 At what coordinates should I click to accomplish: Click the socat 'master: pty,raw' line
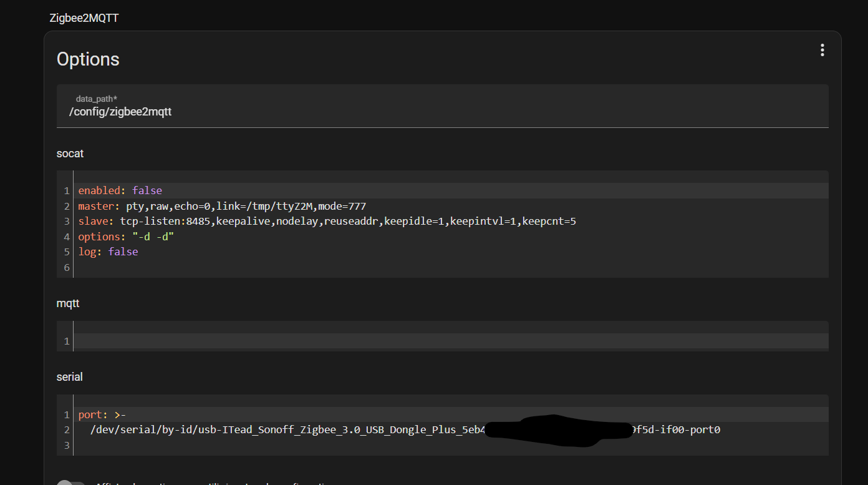coord(222,206)
